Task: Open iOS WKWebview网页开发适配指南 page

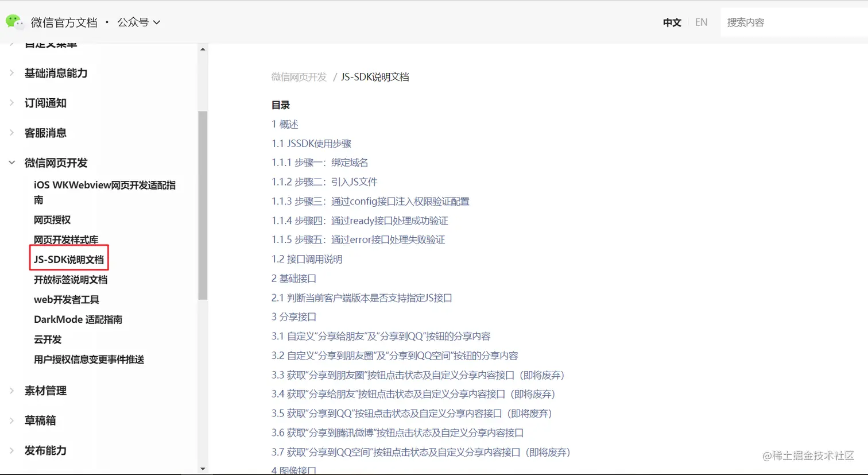Action: [x=104, y=192]
